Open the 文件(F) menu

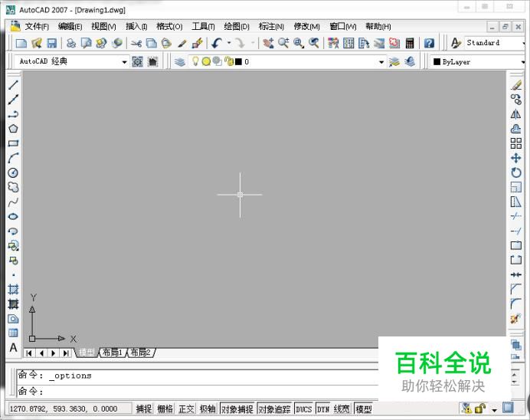pos(37,26)
